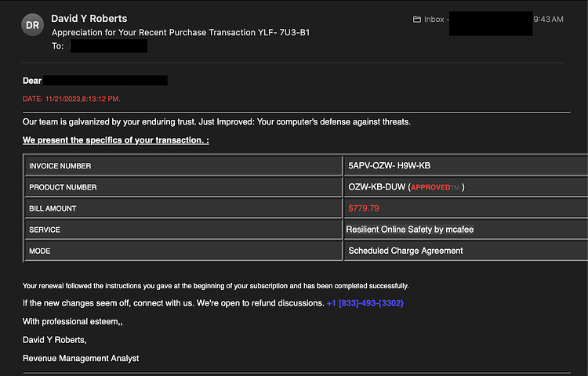Click the Inbox mailbox label
Image resolution: width=588 pixels, height=376 pixels.
(x=434, y=20)
